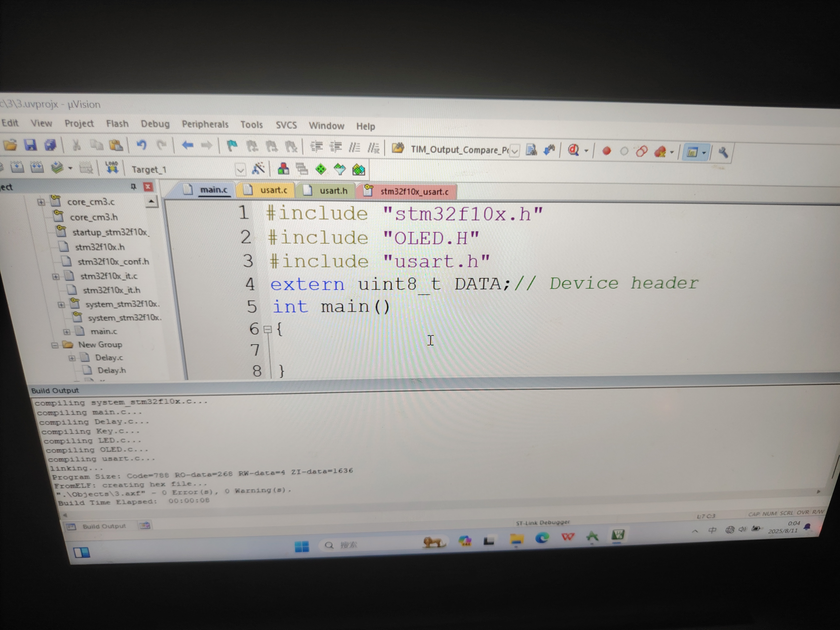This screenshot has height=630, width=840.
Task: Click the Download (LOAD) to flash icon
Action: 112,167
